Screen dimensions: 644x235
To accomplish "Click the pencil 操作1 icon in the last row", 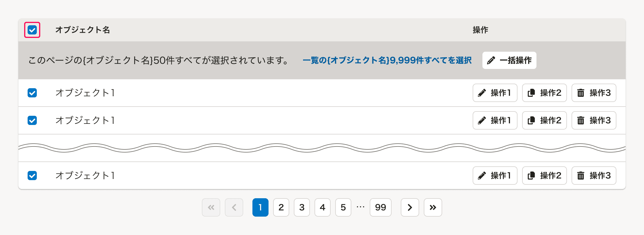I will (482, 176).
